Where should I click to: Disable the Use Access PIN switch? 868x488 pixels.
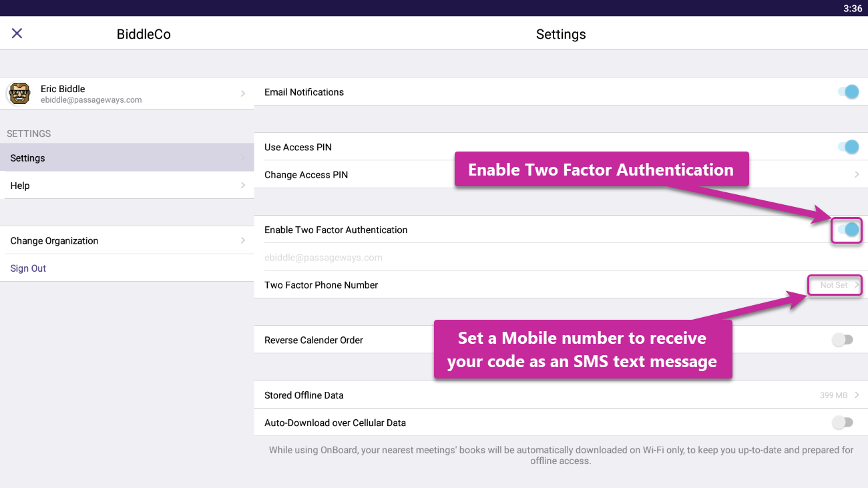[x=849, y=147]
